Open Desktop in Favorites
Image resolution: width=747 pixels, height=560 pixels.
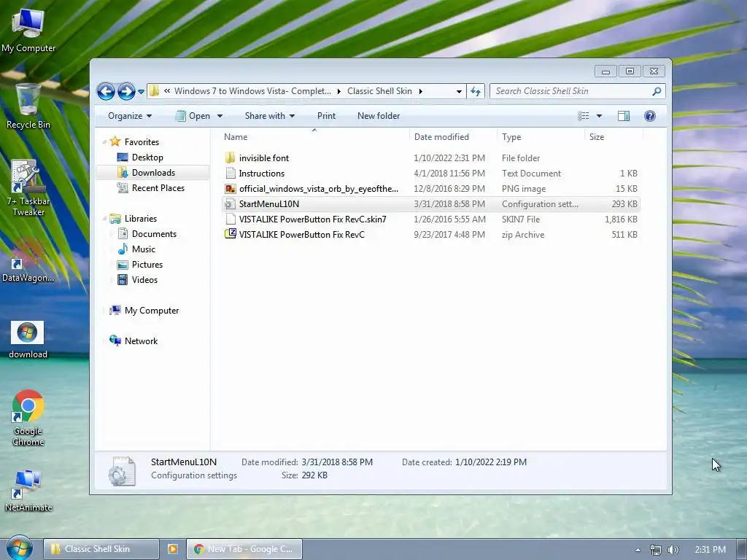pos(147,157)
